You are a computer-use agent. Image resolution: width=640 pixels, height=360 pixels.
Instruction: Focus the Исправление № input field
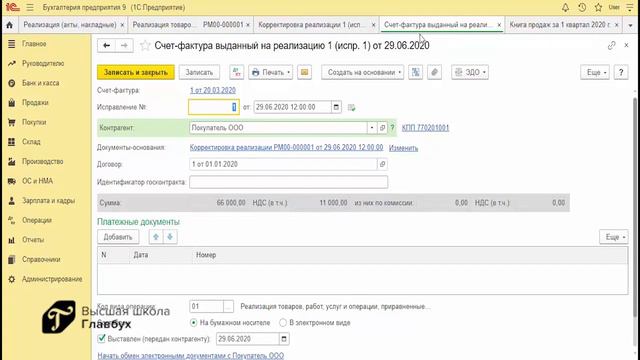[x=213, y=107]
